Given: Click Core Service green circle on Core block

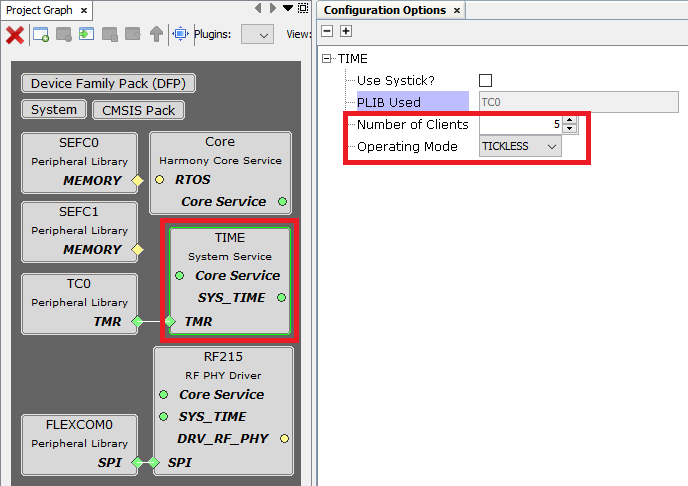Looking at the screenshot, I should (x=283, y=202).
